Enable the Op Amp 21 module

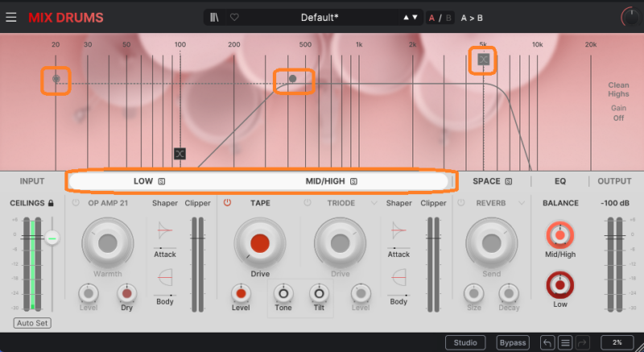point(76,203)
